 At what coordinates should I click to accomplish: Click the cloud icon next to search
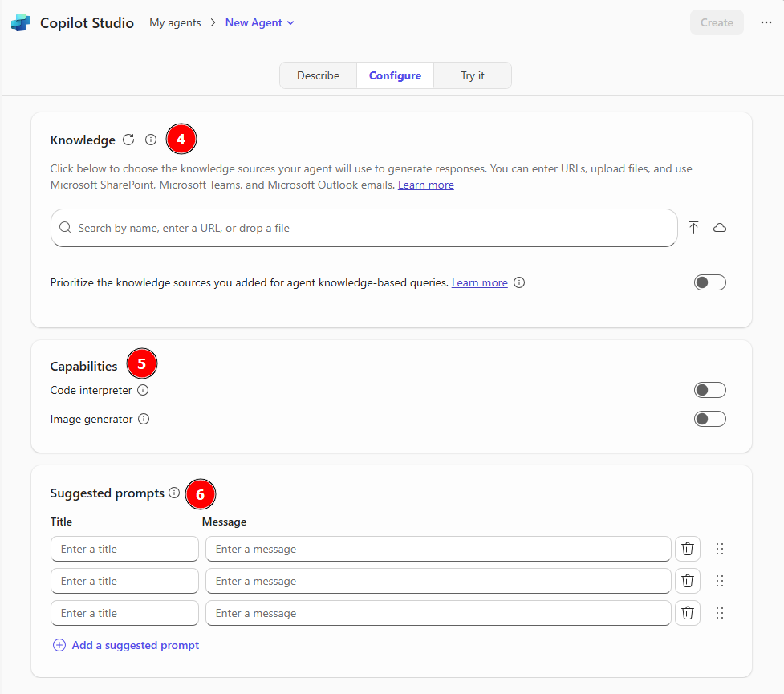pos(720,228)
